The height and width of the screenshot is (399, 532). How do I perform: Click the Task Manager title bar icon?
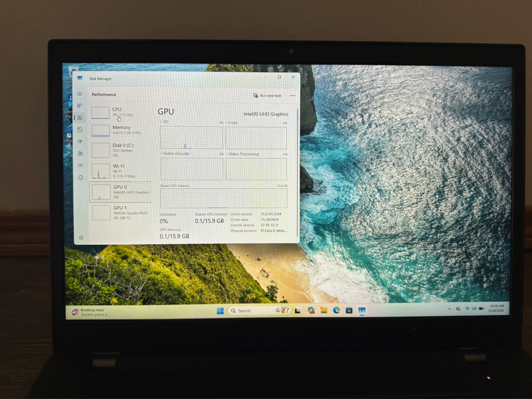pyautogui.click(x=80, y=78)
